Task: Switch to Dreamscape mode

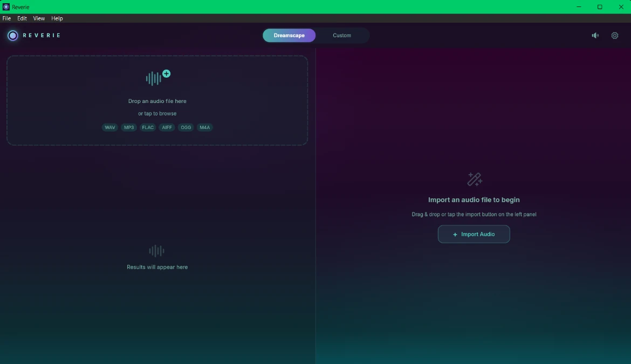Action: 289,36
